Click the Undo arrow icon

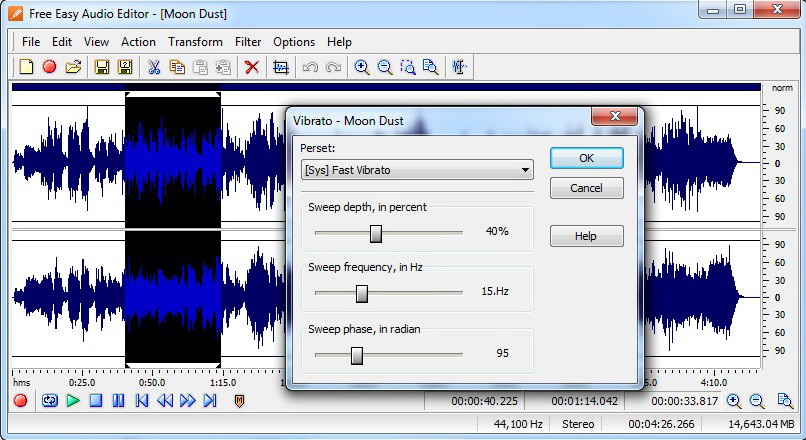coord(310,67)
